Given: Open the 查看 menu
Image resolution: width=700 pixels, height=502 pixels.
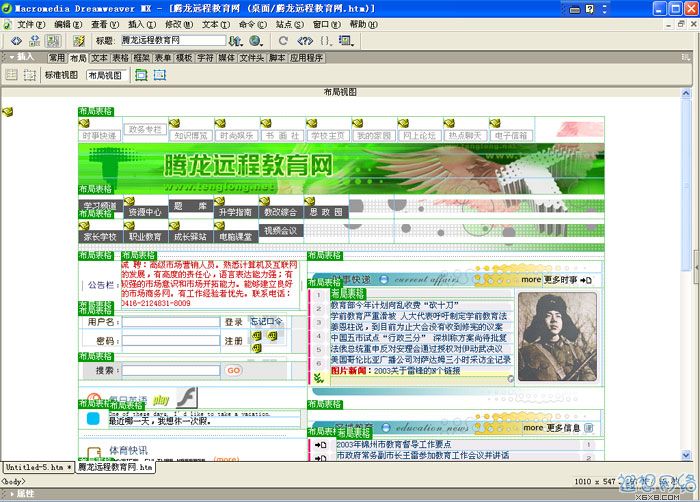Looking at the screenshot, I should pyautogui.click(x=105, y=25).
